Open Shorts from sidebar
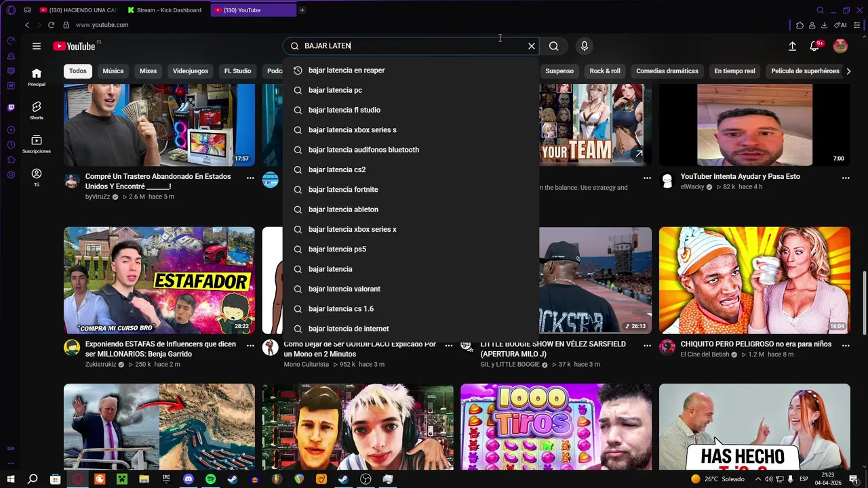Image resolution: width=868 pixels, height=488 pixels. [x=37, y=110]
